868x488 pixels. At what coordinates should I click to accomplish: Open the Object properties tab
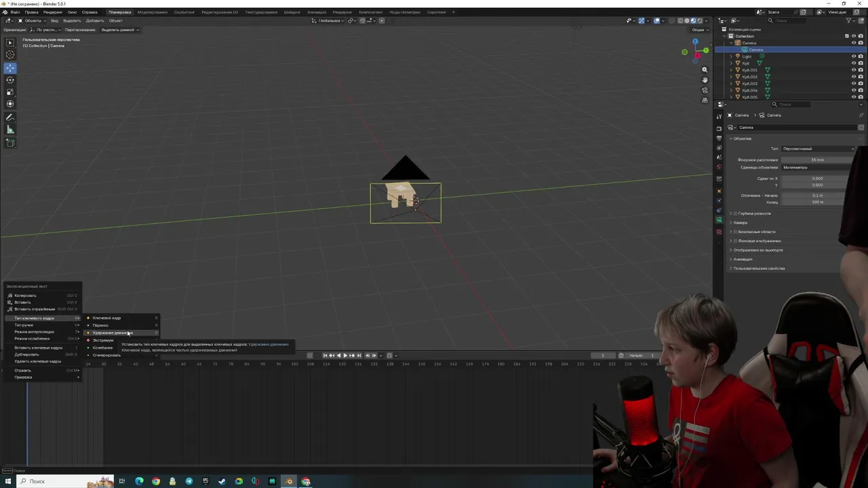coord(719,191)
